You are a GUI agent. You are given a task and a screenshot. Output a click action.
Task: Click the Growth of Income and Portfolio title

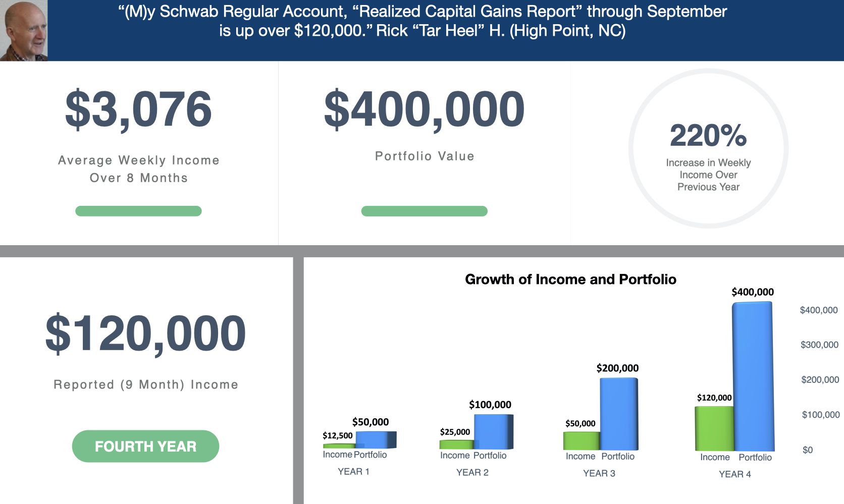click(x=570, y=279)
